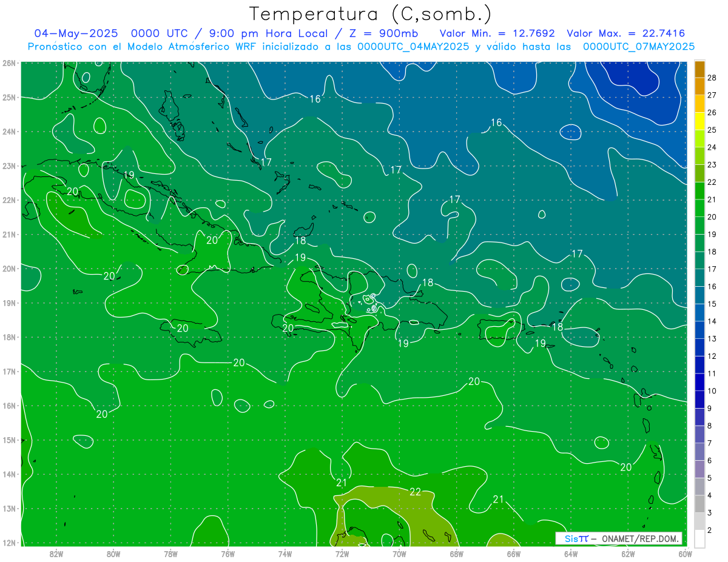Click the 21 value on the color scale

pos(712,199)
